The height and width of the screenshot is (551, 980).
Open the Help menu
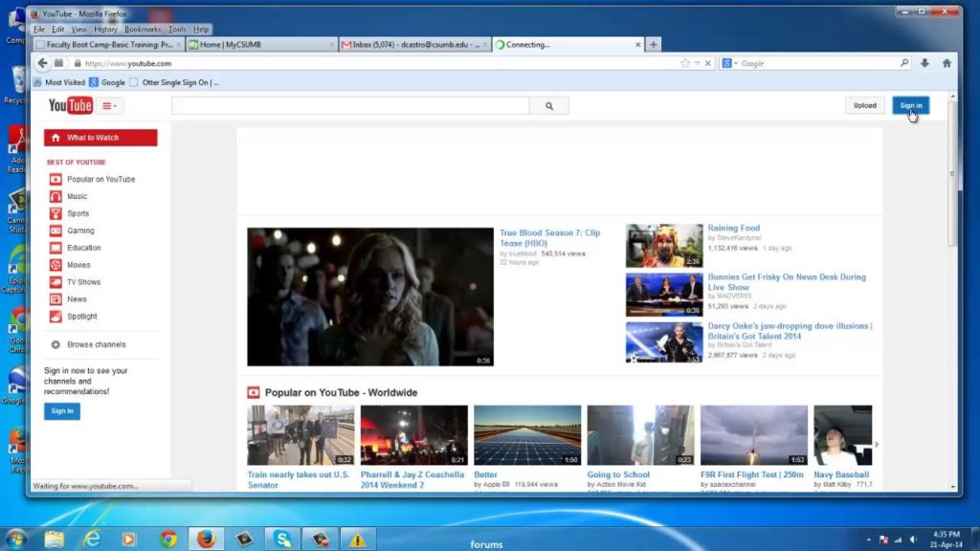point(201,30)
